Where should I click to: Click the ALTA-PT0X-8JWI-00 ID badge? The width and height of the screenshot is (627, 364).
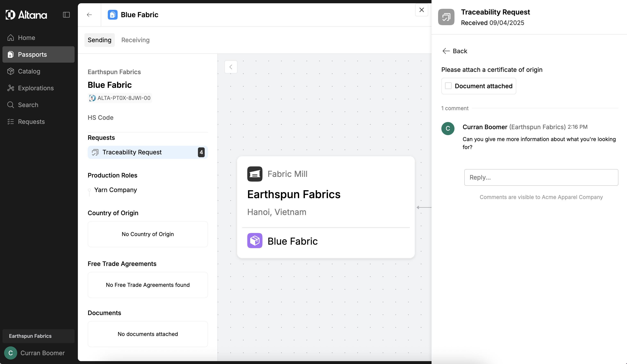120,98
